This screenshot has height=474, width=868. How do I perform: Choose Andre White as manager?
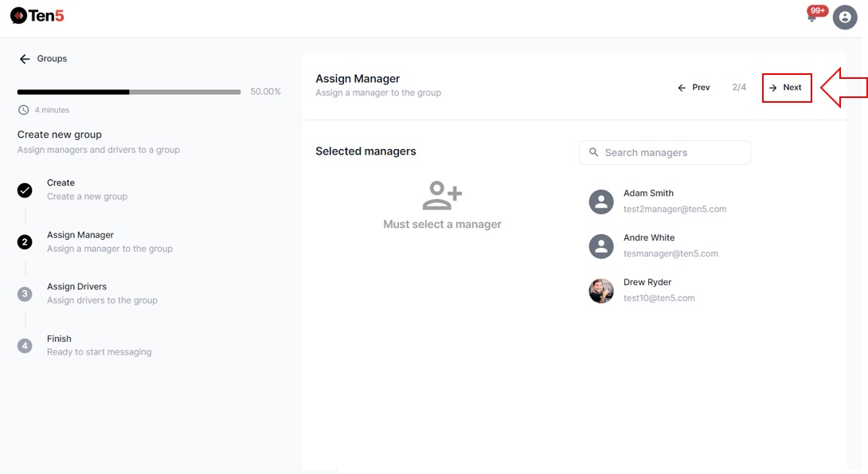pos(649,238)
